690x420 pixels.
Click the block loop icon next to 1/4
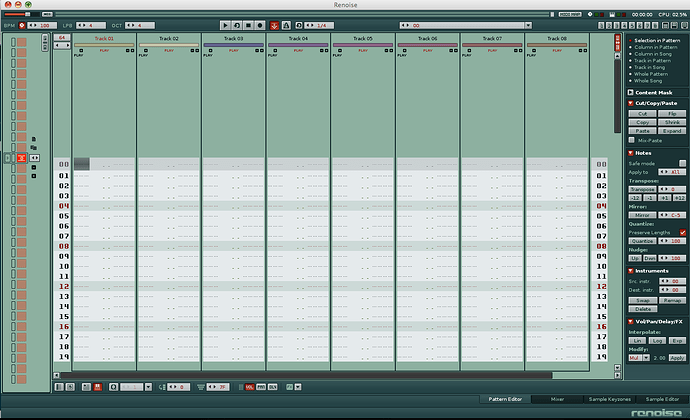pos(299,26)
